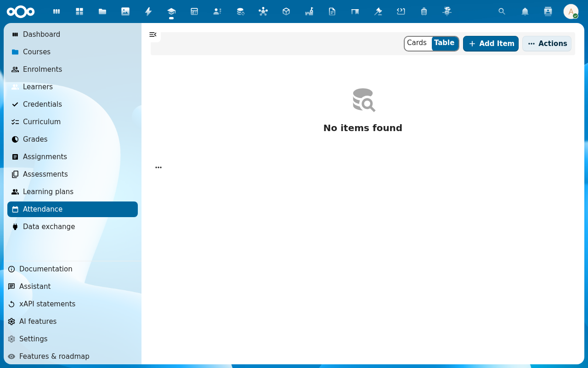Viewport: 588px width, 368px height.
Task: Open the person-with-list app icon
Action: click(217, 11)
